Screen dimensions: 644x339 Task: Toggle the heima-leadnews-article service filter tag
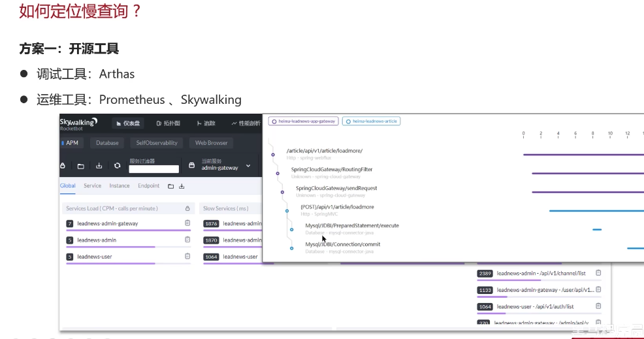coord(371,121)
